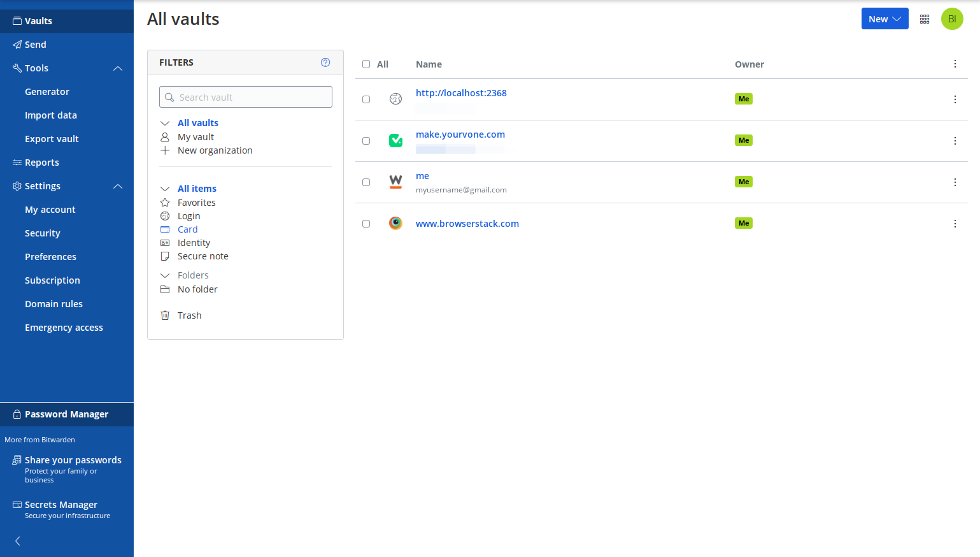Collapse the sidebar with the bottom chevron
Screen dimensions: 980x557
[x=18, y=541]
